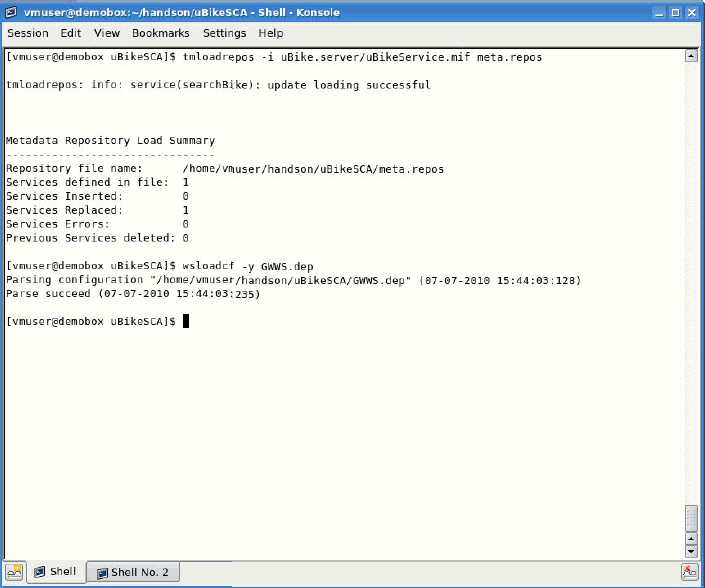Click the 'update loading successful' message
The width and height of the screenshot is (705, 588).
[x=349, y=85]
